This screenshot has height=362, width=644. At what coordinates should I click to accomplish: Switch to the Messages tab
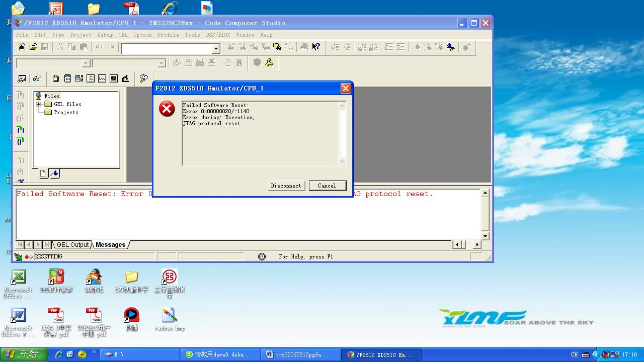click(110, 245)
